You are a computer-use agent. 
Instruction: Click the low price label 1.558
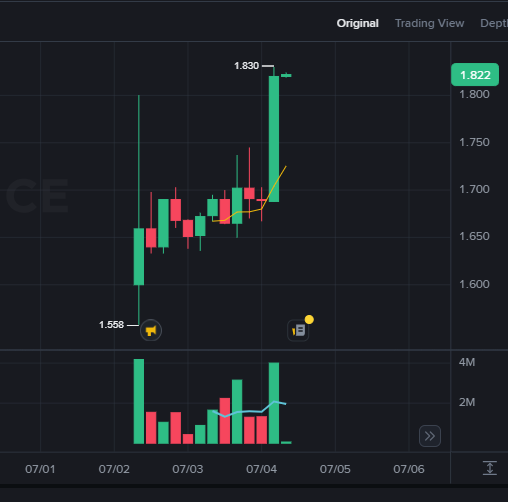pyautogui.click(x=111, y=325)
